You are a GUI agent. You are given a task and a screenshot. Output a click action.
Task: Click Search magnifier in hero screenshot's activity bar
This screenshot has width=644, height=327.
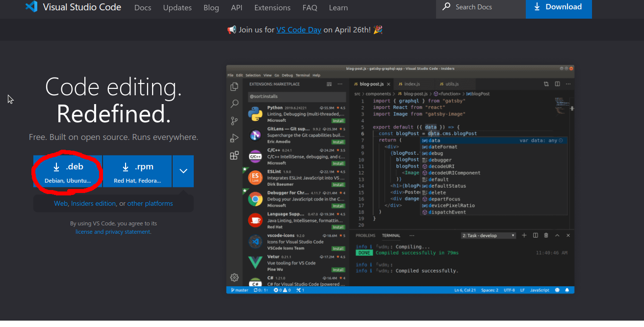pos(234,104)
